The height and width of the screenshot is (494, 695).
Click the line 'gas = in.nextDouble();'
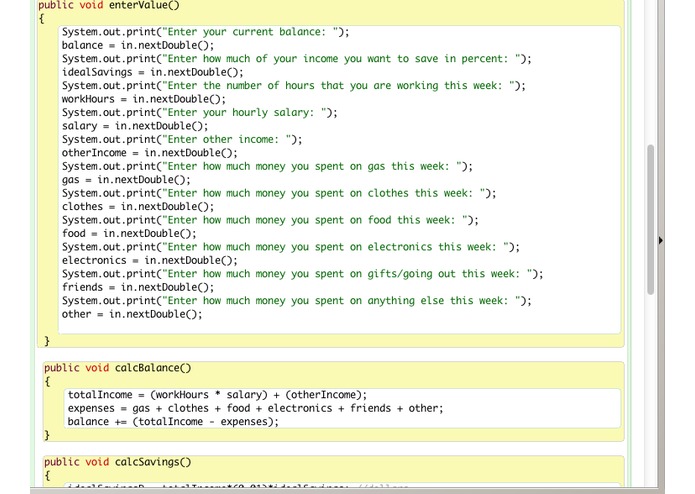[x=126, y=179]
